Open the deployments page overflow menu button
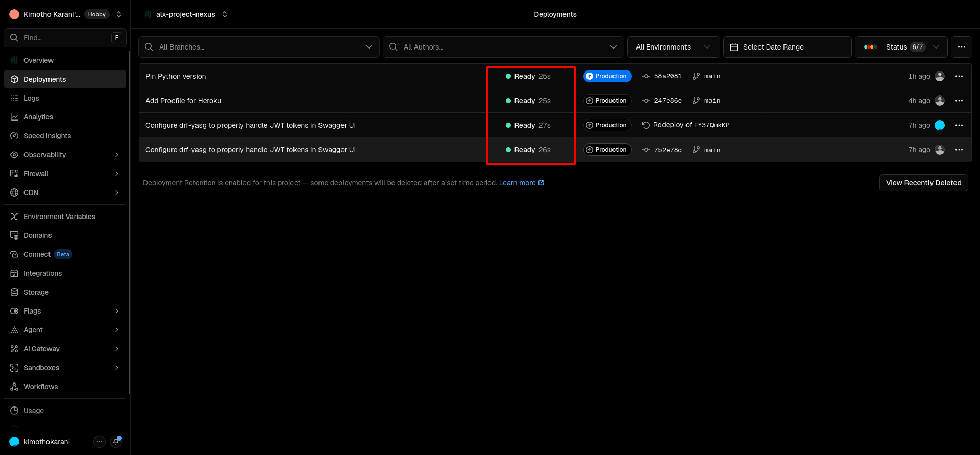 click(x=962, y=47)
